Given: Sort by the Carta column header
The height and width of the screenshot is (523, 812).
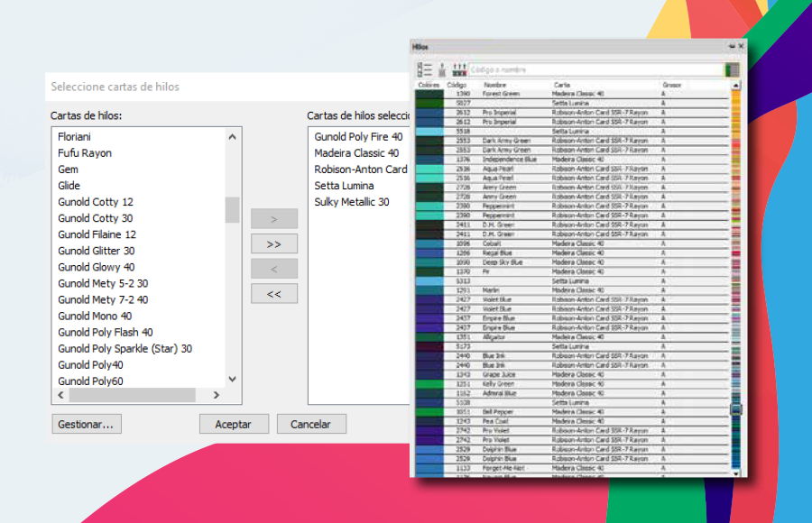Looking at the screenshot, I should [562, 85].
